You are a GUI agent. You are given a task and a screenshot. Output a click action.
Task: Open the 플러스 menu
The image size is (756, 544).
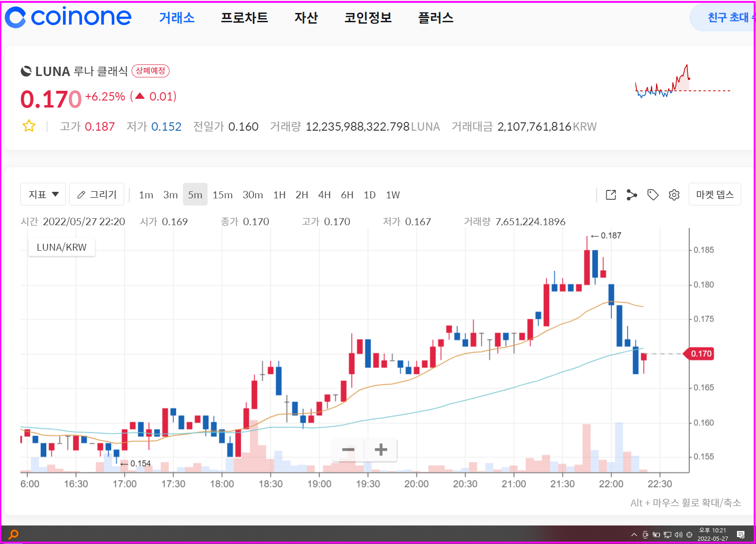tap(435, 18)
